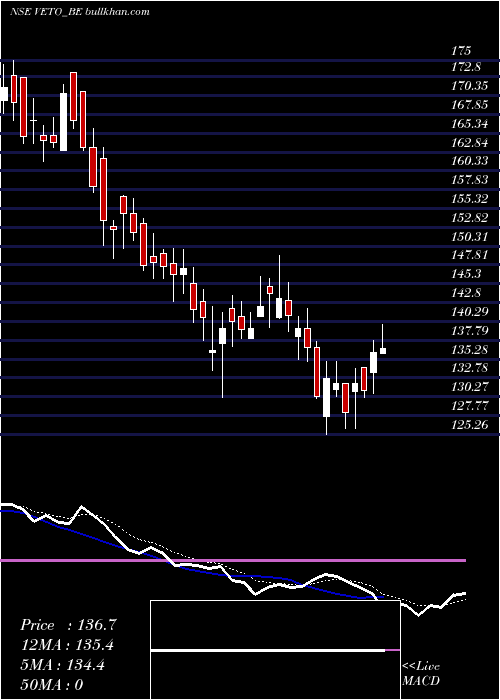
Task: Click the '50MA : 0' readout
Action: 52,685
